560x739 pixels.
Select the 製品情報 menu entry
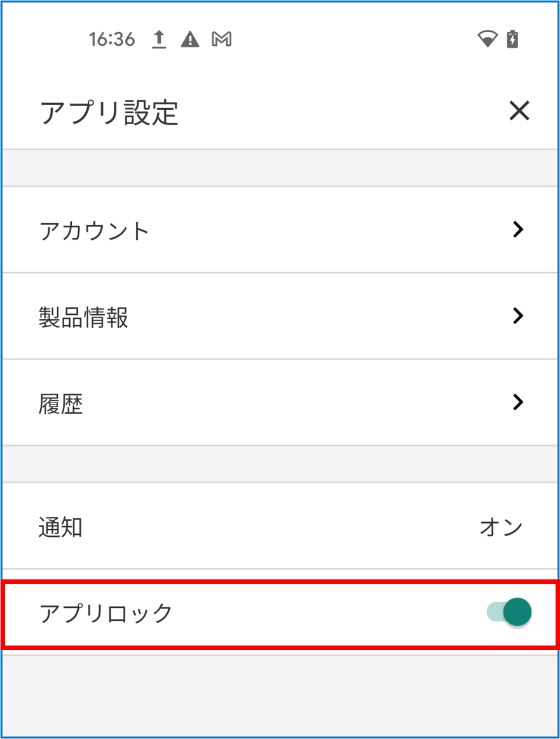tap(83, 317)
